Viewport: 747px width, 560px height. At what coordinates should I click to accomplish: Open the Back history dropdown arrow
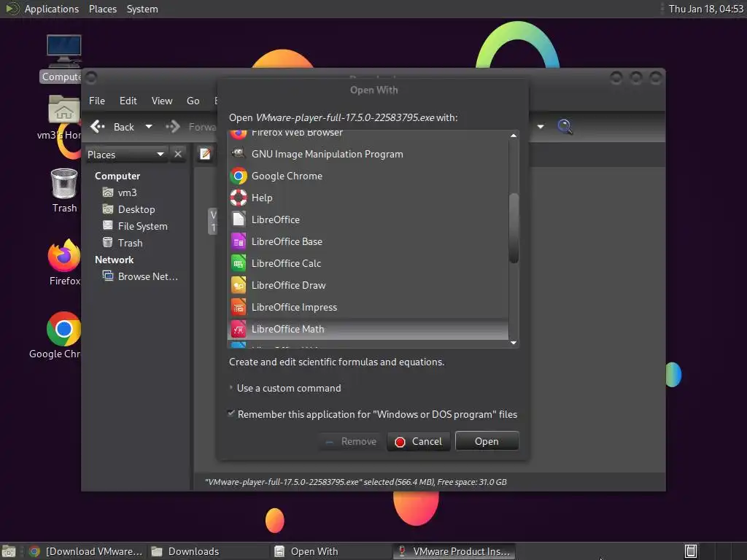(x=149, y=127)
